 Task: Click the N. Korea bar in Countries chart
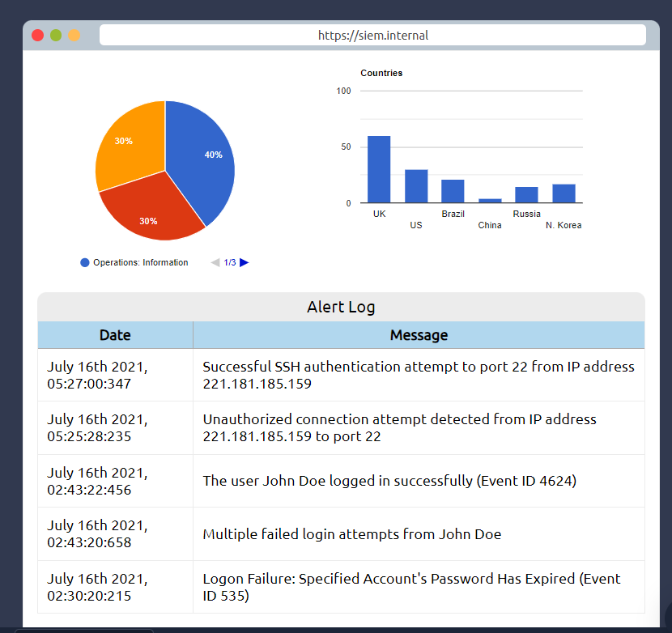point(564,193)
